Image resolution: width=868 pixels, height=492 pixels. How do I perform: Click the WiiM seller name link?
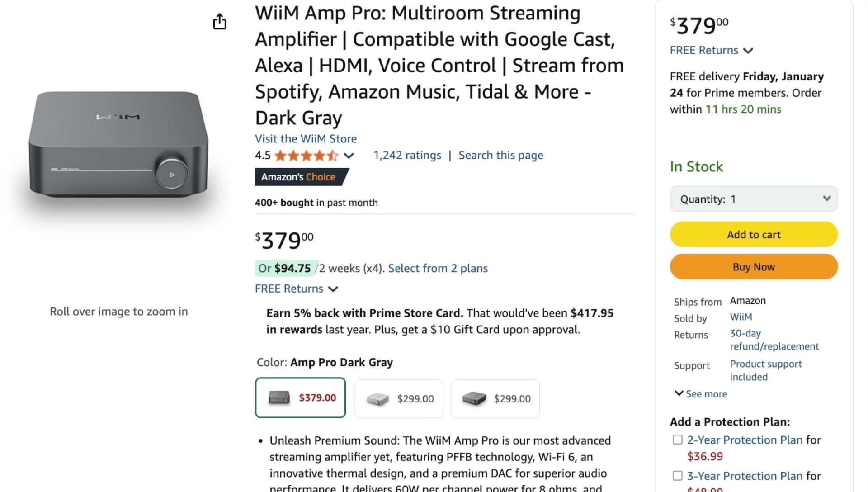coord(741,317)
